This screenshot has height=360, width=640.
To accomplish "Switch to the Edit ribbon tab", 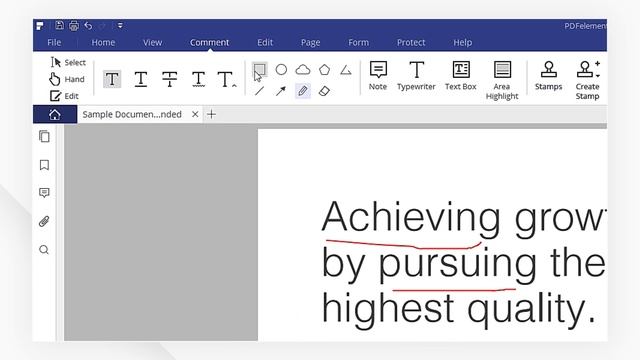I will pos(265,42).
